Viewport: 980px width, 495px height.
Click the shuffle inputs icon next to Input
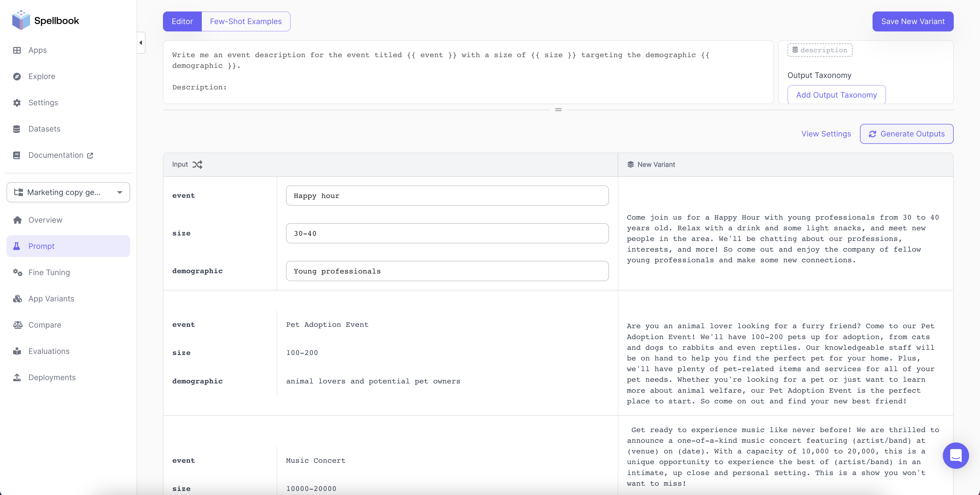click(x=197, y=164)
